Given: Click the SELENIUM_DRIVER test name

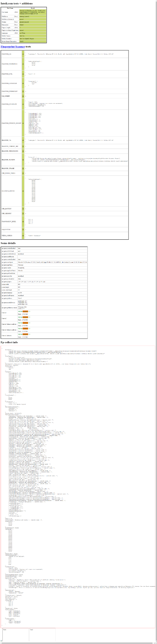Looking at the screenshot, I should (x=8, y=191).
